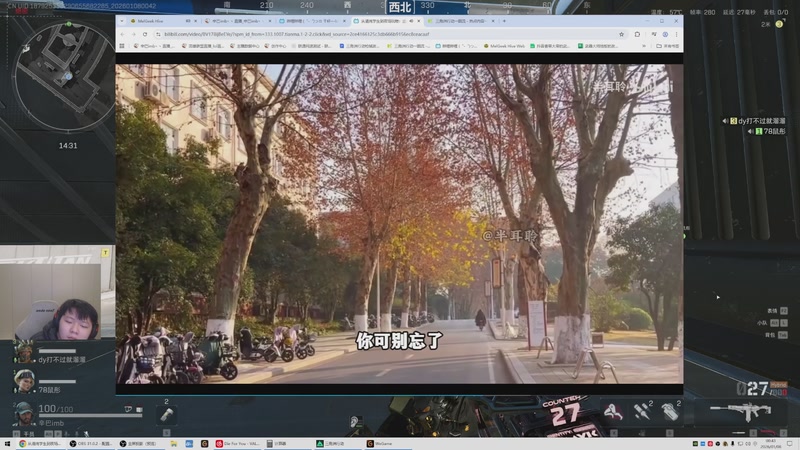Open the Windows Start menu
Image resolution: width=800 pixels, height=450 pixels.
point(7,444)
